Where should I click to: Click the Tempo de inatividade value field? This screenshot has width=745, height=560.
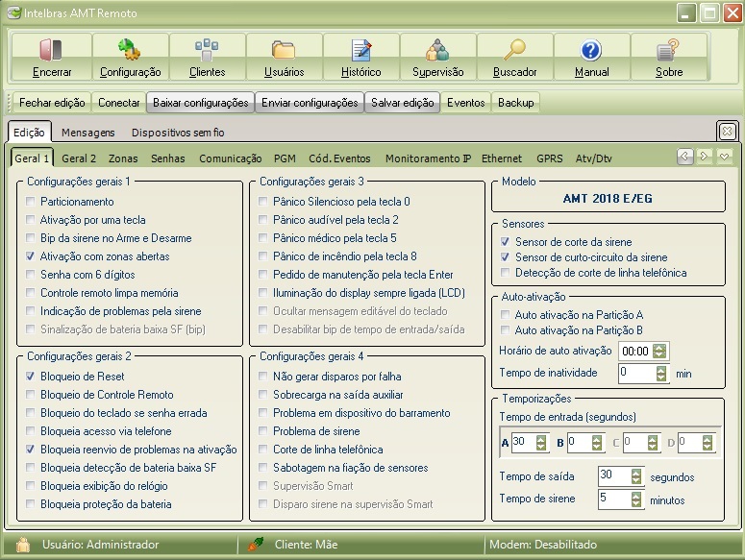pos(637,373)
